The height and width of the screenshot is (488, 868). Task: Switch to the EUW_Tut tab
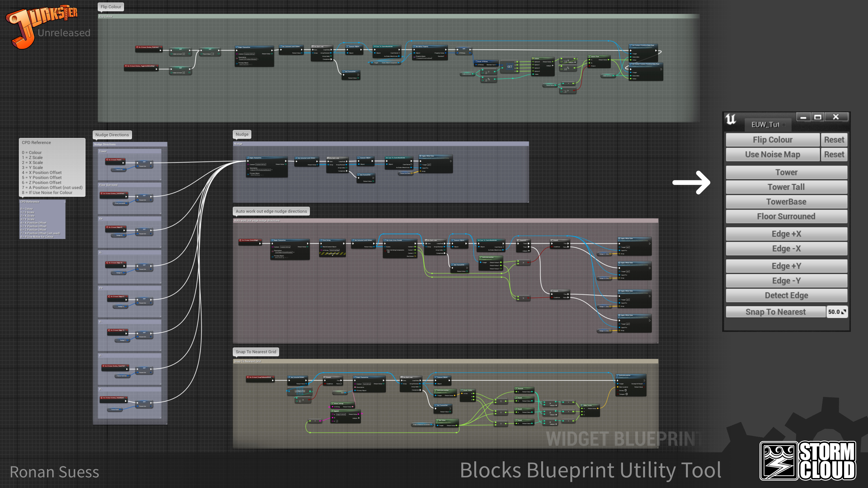click(766, 124)
